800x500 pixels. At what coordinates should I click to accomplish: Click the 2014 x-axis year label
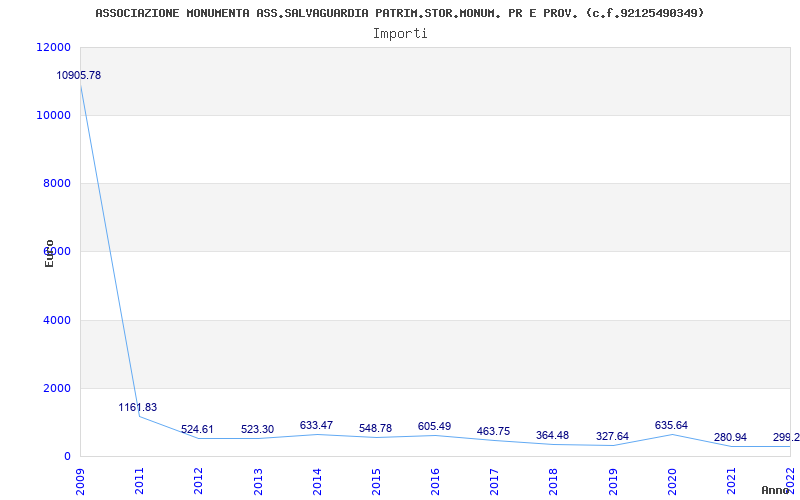(x=316, y=481)
